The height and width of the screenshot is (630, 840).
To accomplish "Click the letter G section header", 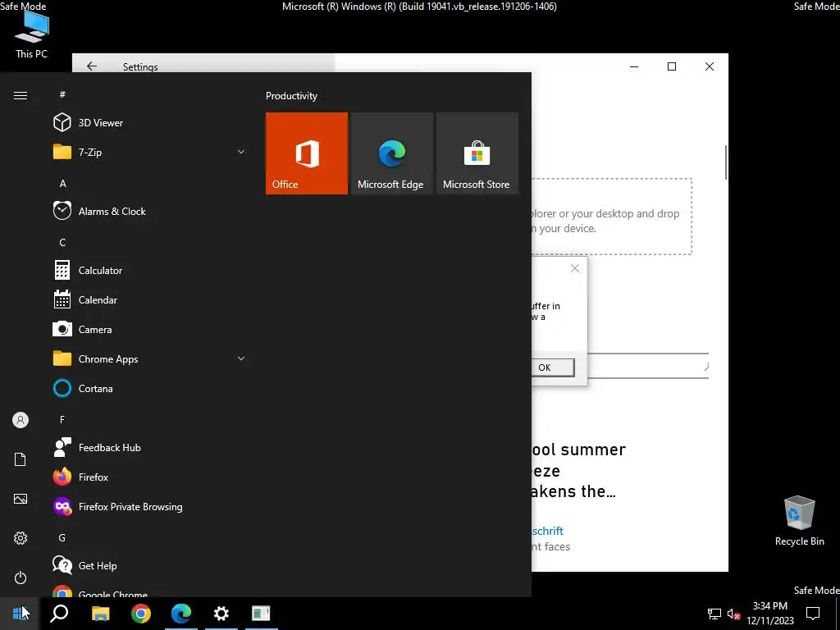I will pos(62,538).
